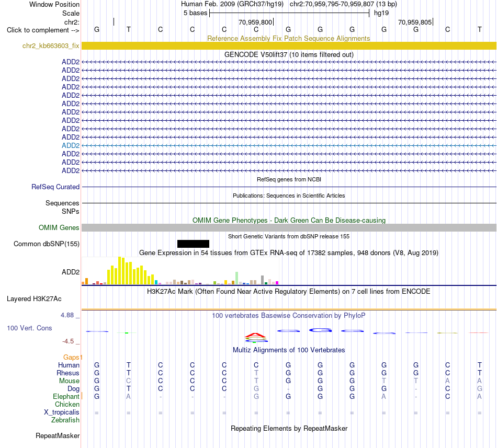This screenshot has height=448, width=497.
Task: Click the 100 Vert. Cons label
Action: coord(29,328)
